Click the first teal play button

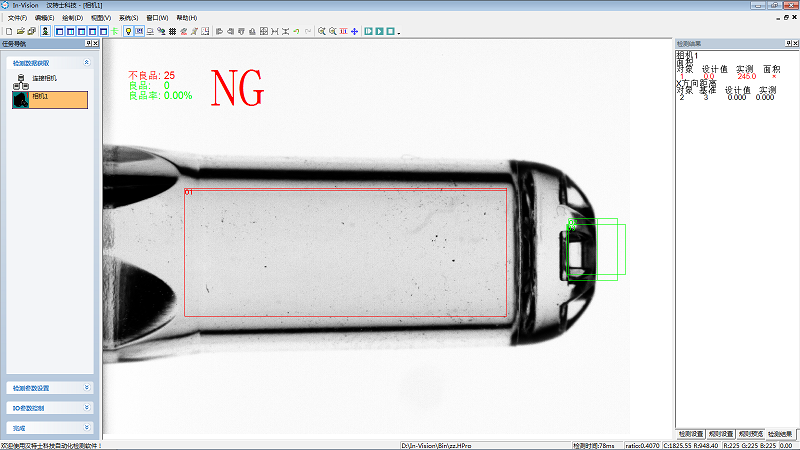(368, 32)
